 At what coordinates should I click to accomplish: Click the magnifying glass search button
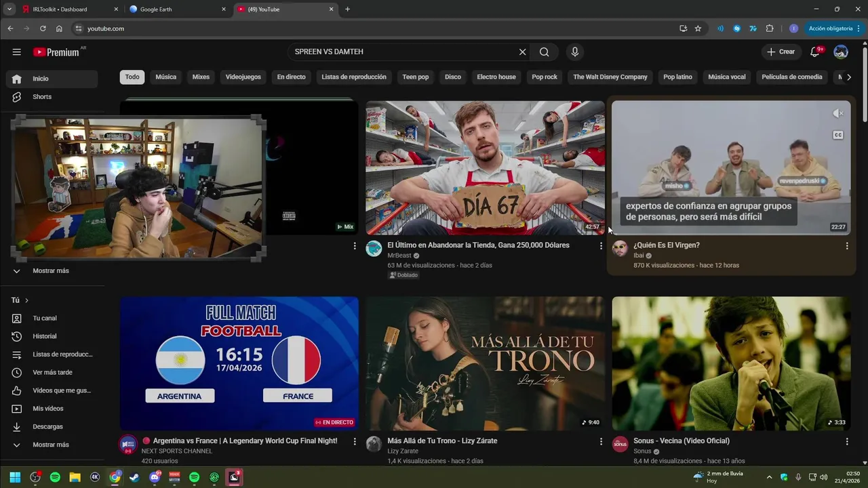pyautogui.click(x=544, y=52)
